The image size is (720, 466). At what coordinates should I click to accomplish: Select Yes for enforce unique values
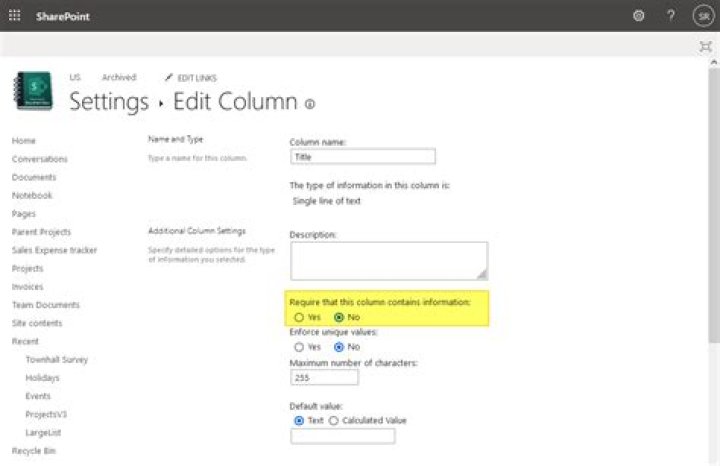(x=299, y=347)
